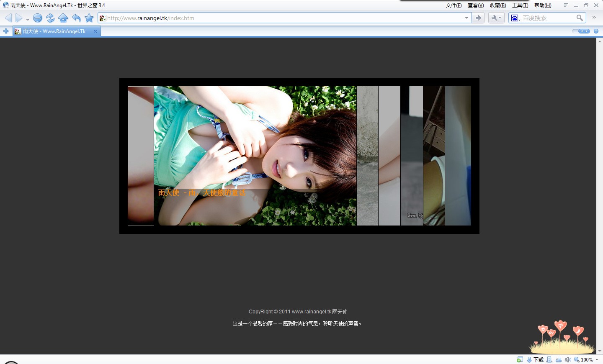Restore a recently closed page via undo icon
The image size is (603, 364).
click(76, 18)
